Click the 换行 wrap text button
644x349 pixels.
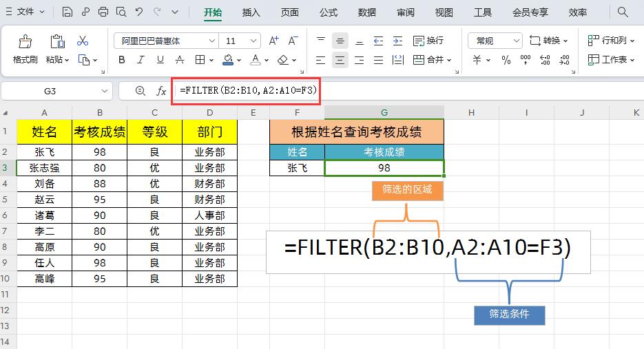coord(428,41)
